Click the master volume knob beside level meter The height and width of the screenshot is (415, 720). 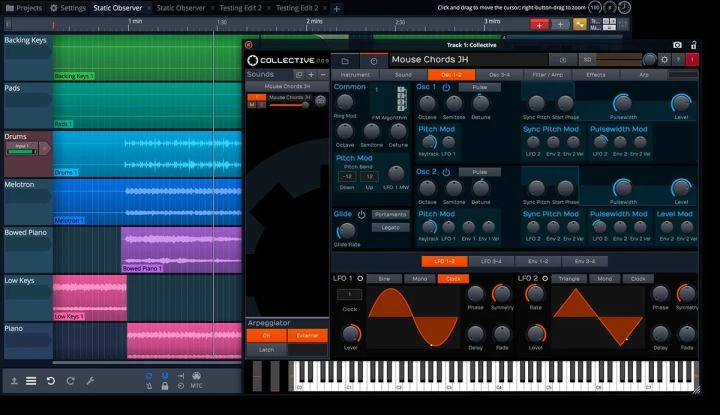[x=649, y=60]
